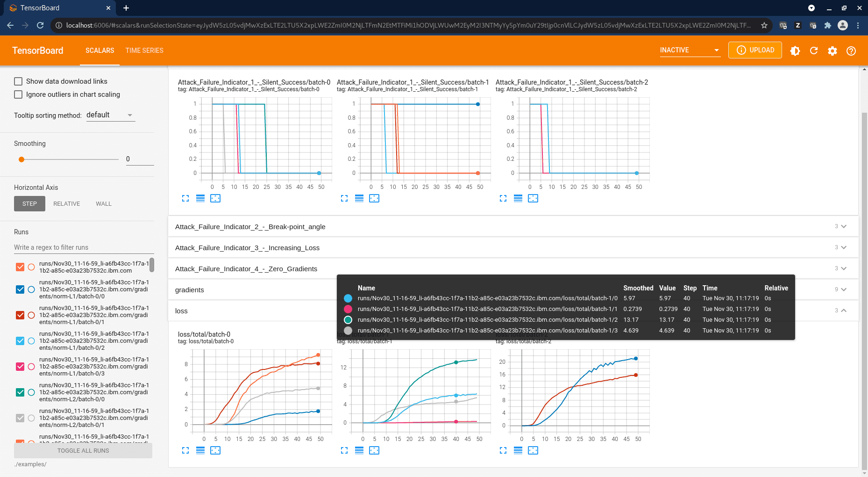Uncheck the first run ending in ibm.com
Image resolution: width=868 pixels, height=477 pixels.
click(x=20, y=267)
